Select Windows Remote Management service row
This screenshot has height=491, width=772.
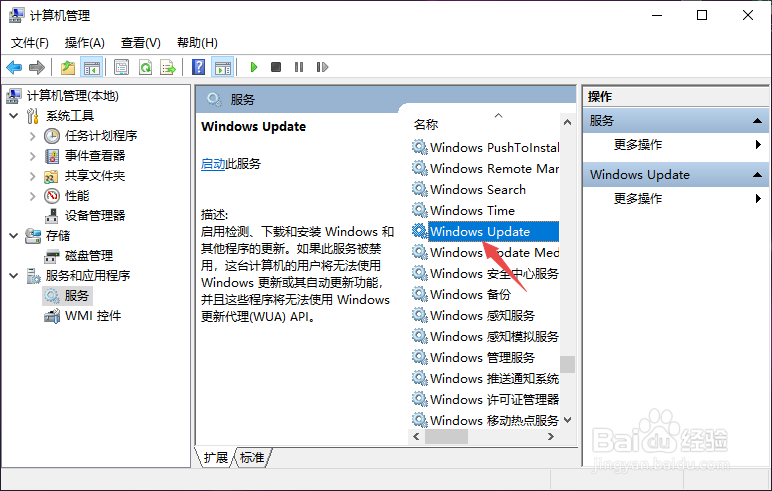tap(485, 168)
